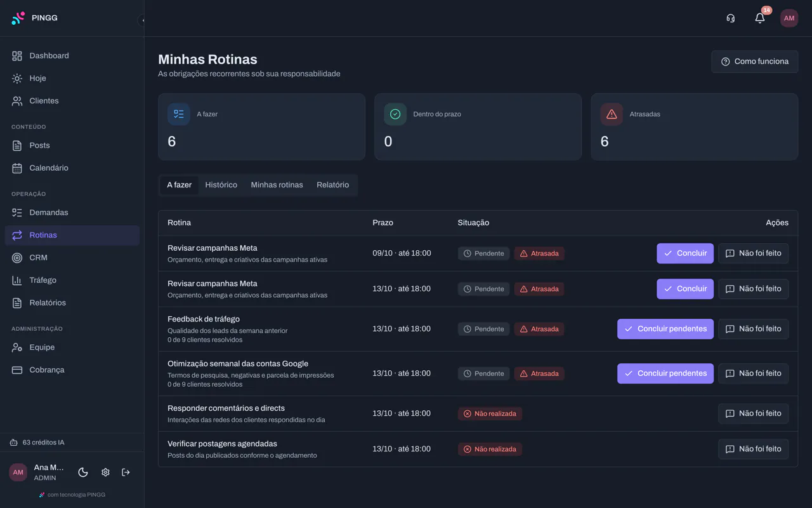
Task: Click the logout arrow icon
Action: [126, 472]
